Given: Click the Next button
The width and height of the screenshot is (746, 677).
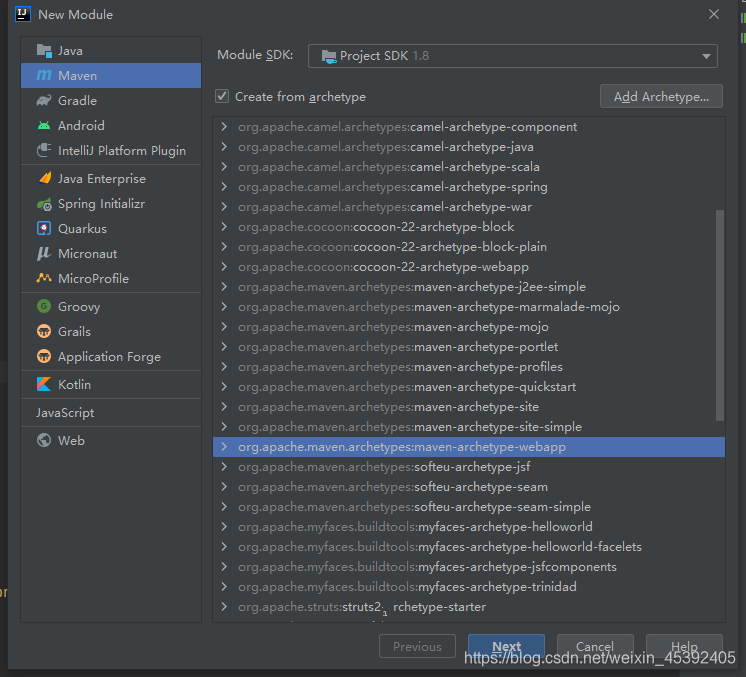Looking at the screenshot, I should pos(506,646).
